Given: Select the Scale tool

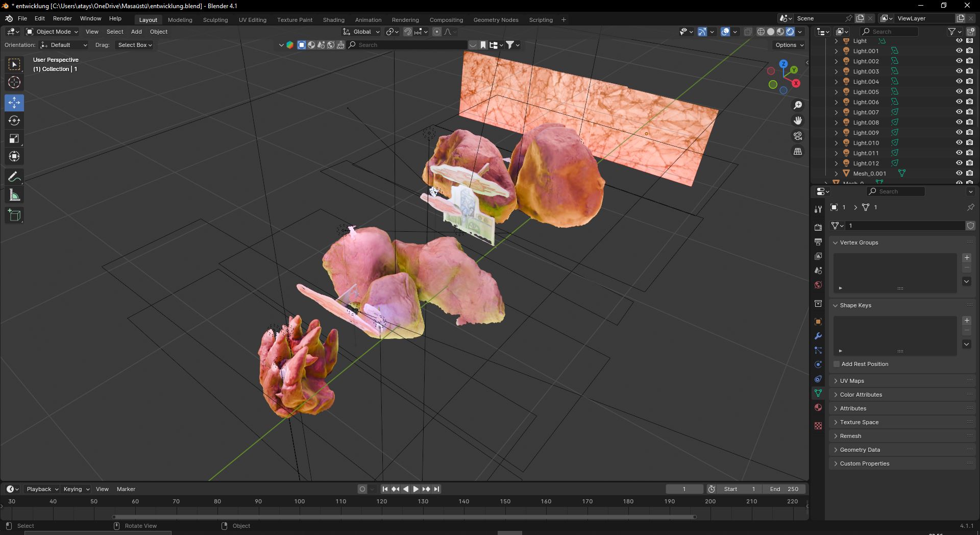Looking at the screenshot, I should tap(14, 138).
